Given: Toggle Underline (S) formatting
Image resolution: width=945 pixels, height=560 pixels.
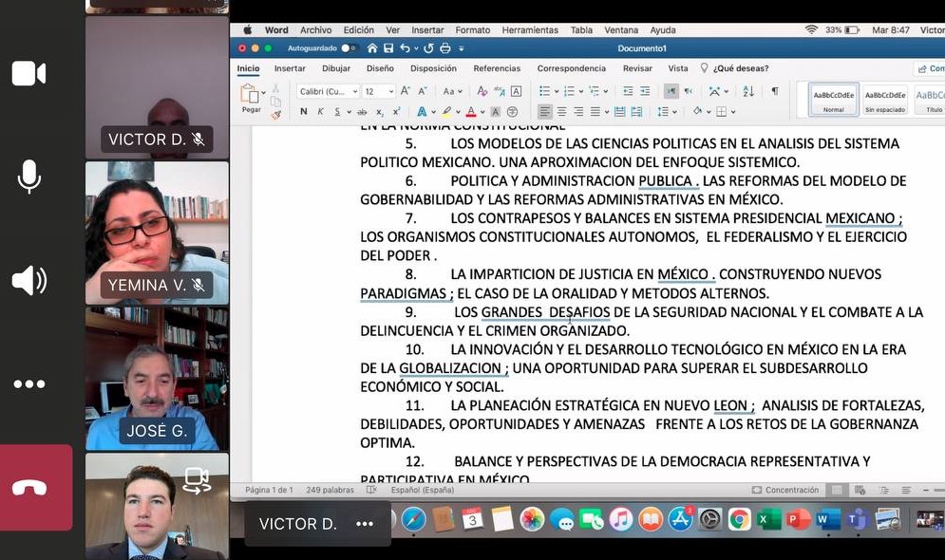Looking at the screenshot, I should tap(337, 112).
